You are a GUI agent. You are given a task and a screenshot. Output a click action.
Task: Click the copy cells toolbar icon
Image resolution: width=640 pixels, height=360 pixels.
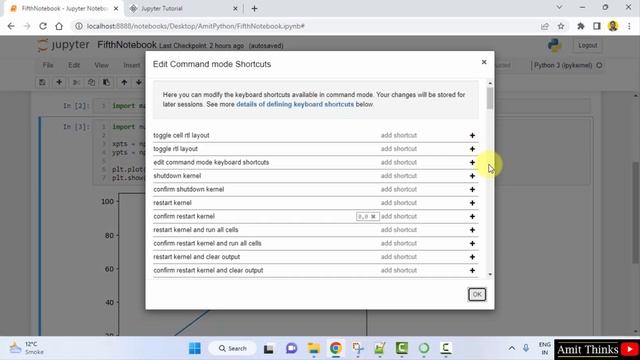click(x=91, y=82)
